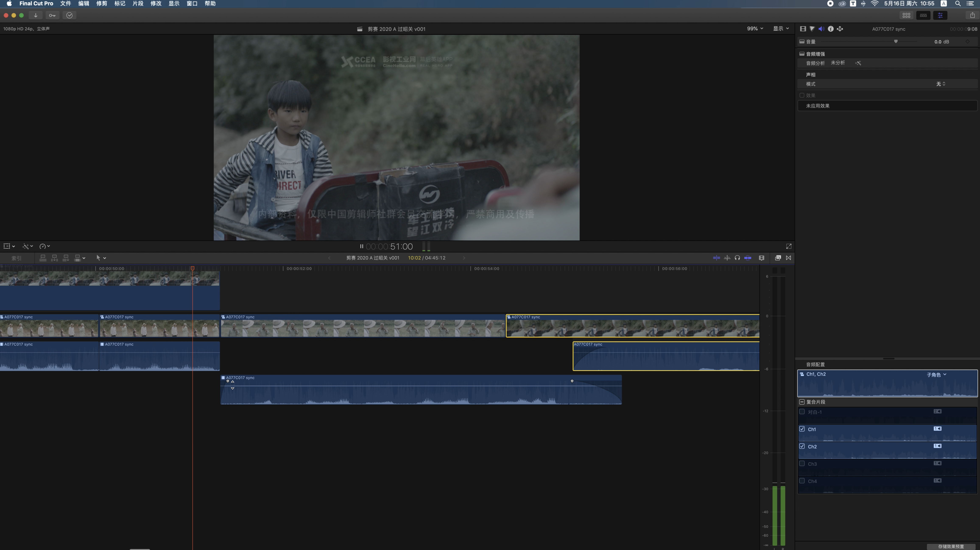
Task: Enable the 对白-1 component checkbox
Action: click(x=802, y=412)
